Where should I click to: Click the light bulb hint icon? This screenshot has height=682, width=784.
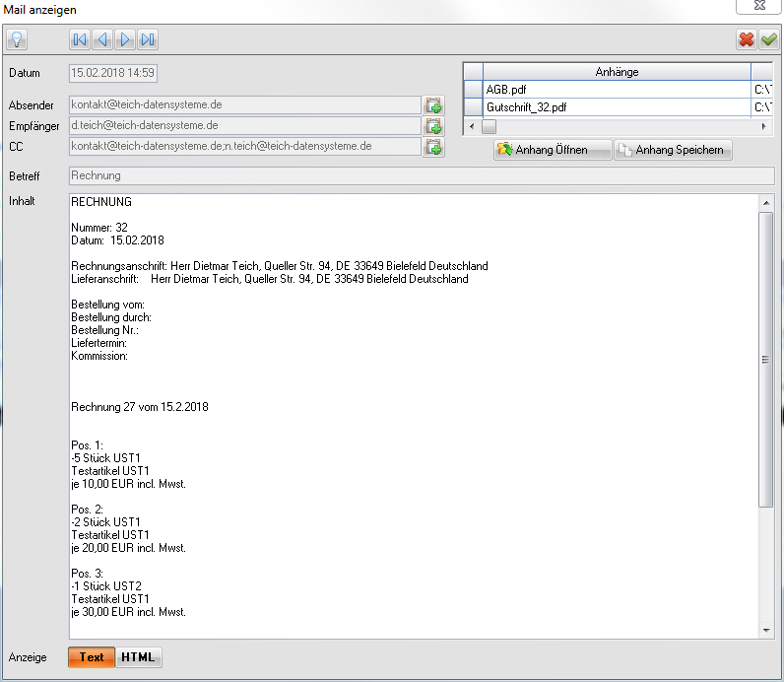coord(17,39)
